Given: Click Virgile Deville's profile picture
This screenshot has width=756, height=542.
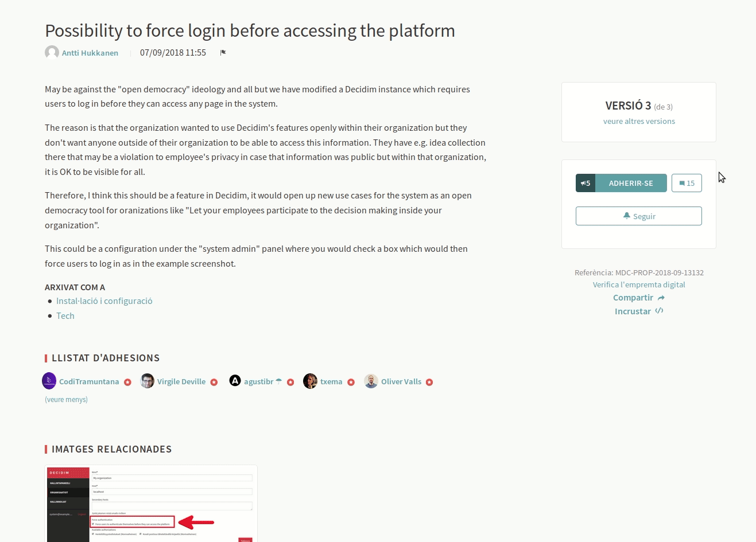Looking at the screenshot, I should tap(147, 381).
